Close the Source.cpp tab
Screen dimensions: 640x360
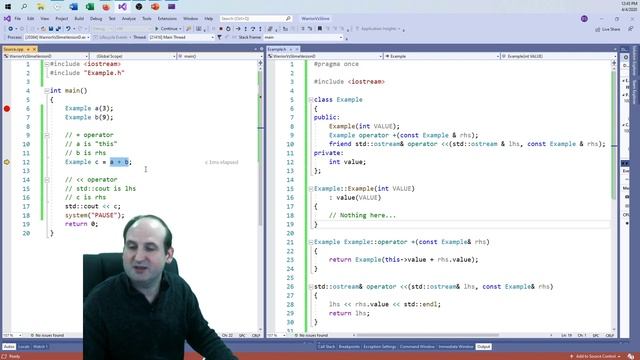click(34, 49)
